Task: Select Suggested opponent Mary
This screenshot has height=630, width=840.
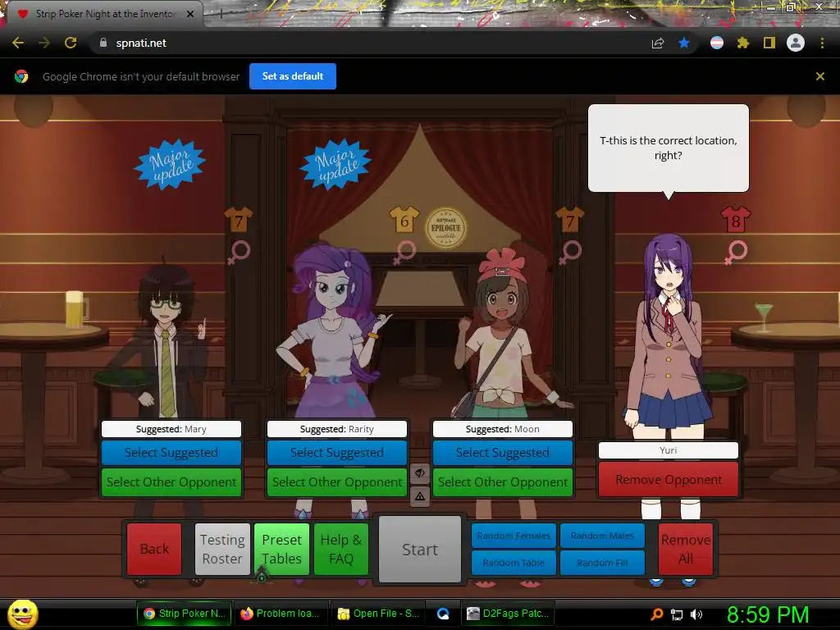Action: [x=171, y=453]
